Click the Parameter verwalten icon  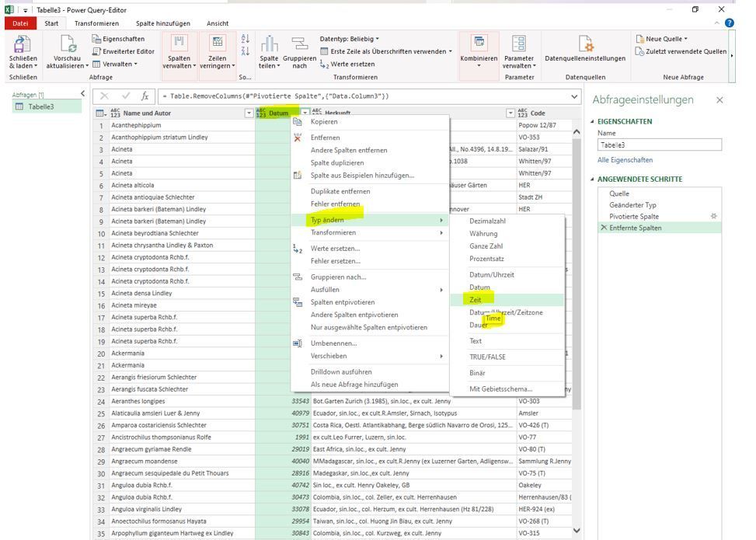519,44
